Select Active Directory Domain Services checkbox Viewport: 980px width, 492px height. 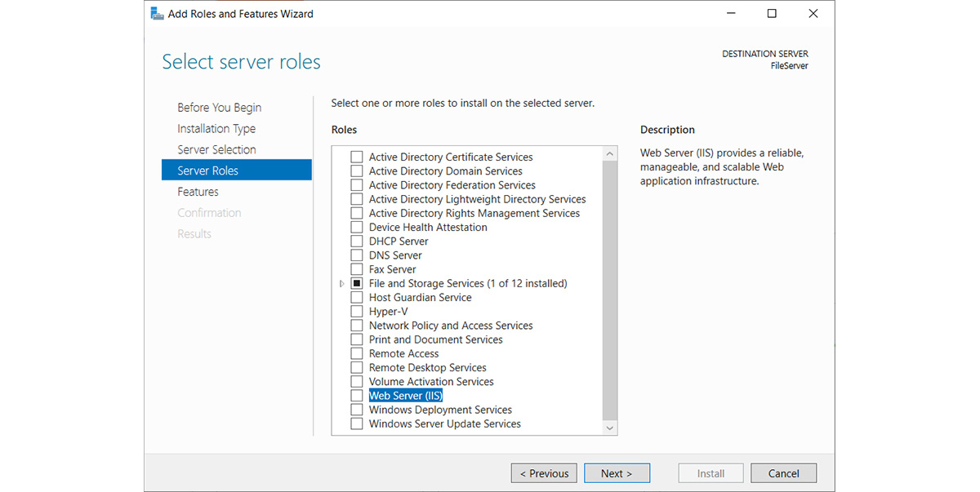(x=356, y=171)
